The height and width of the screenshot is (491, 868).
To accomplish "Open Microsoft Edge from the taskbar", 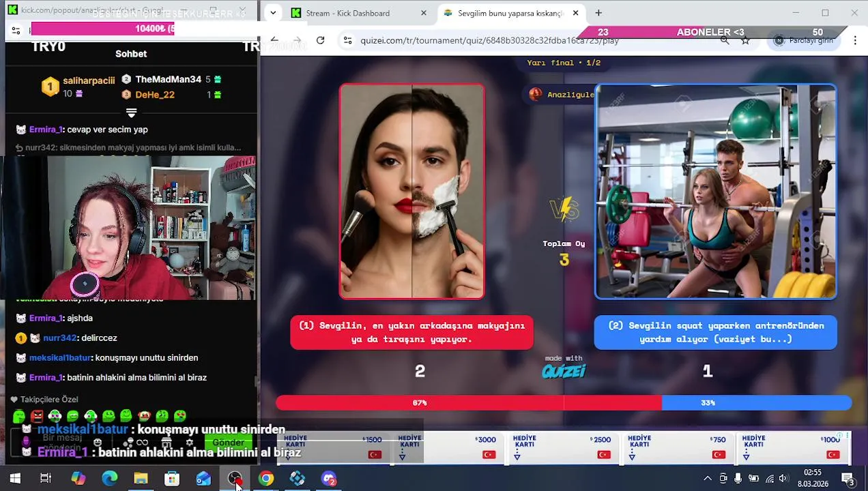I will coord(109,479).
